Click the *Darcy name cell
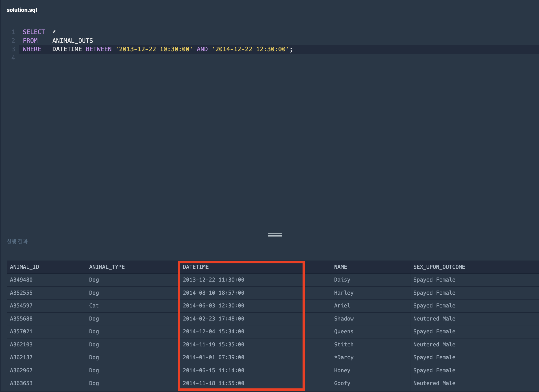Viewport: 539px width, 392px height. click(x=344, y=357)
